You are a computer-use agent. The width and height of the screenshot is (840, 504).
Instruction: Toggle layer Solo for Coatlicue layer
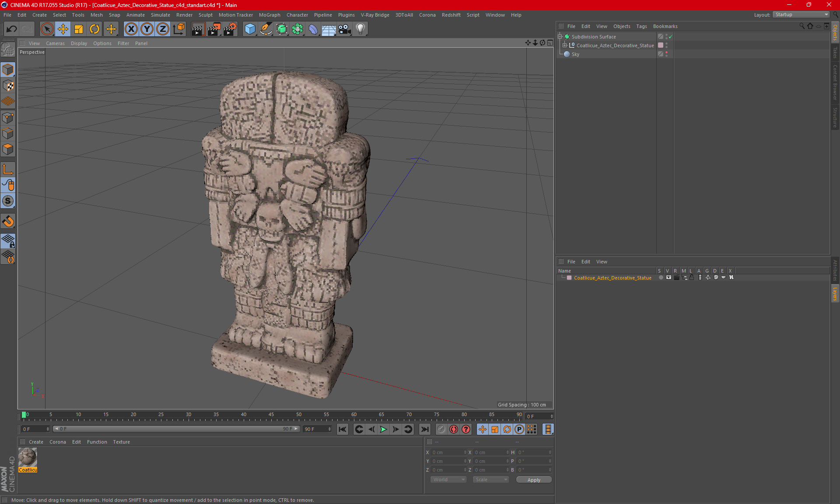tap(661, 277)
